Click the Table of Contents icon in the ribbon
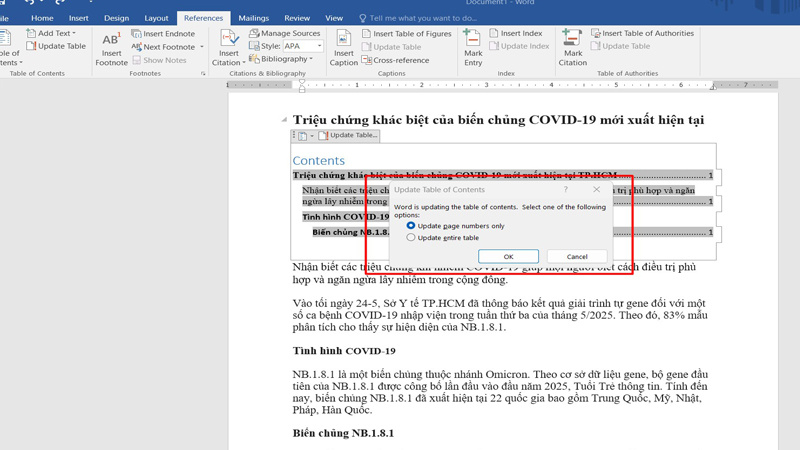 (x=5, y=39)
